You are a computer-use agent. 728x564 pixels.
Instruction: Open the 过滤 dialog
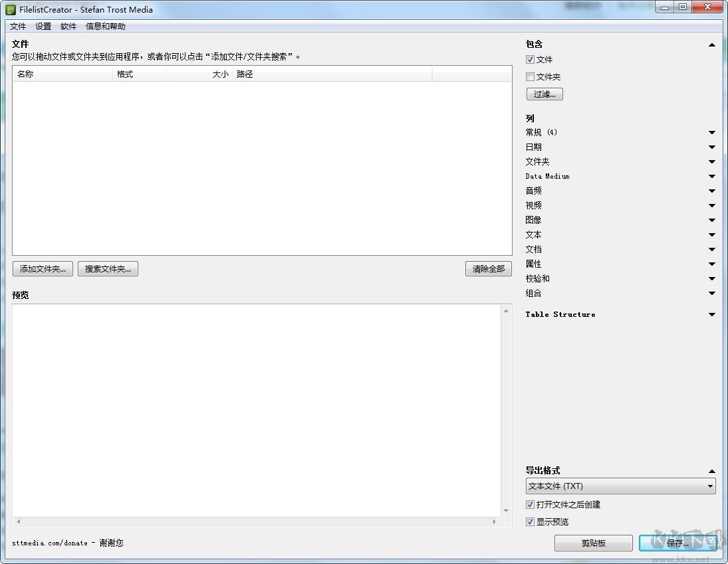click(544, 94)
